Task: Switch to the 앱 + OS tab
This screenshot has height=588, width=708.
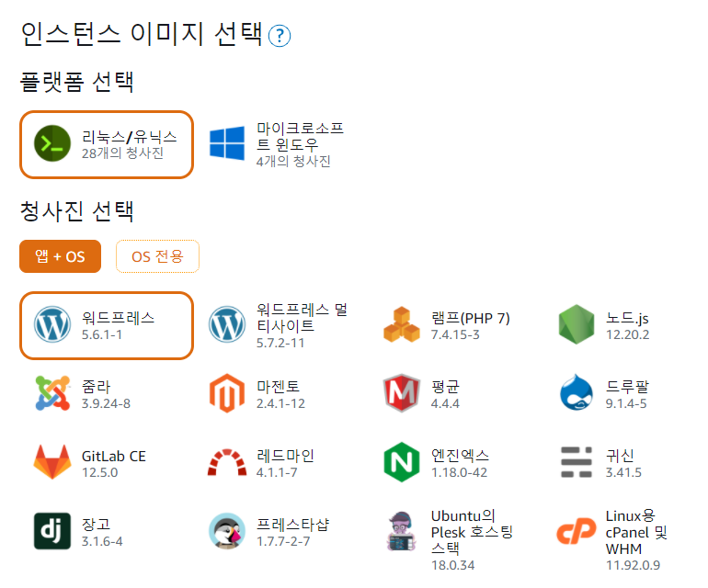Action: point(60,256)
